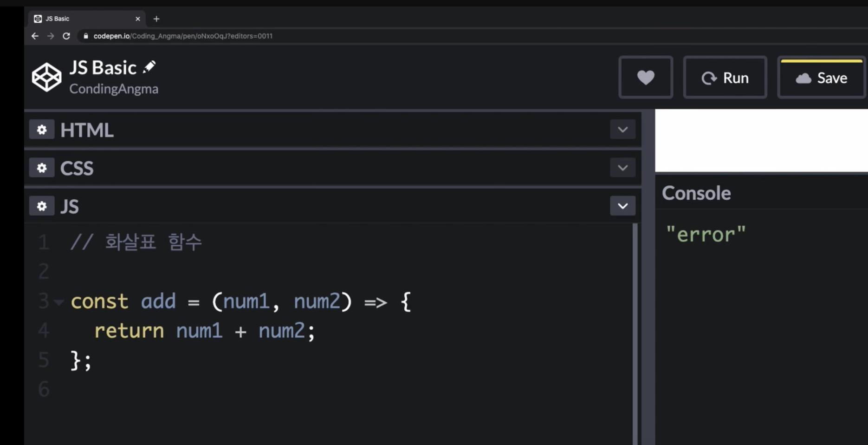Run the pen code
The image size is (868, 445).
725,77
